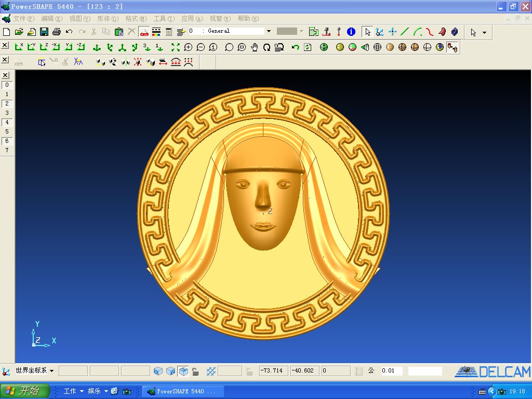Click the 开始 Start button
The height and width of the screenshot is (399, 532).
click(x=25, y=391)
